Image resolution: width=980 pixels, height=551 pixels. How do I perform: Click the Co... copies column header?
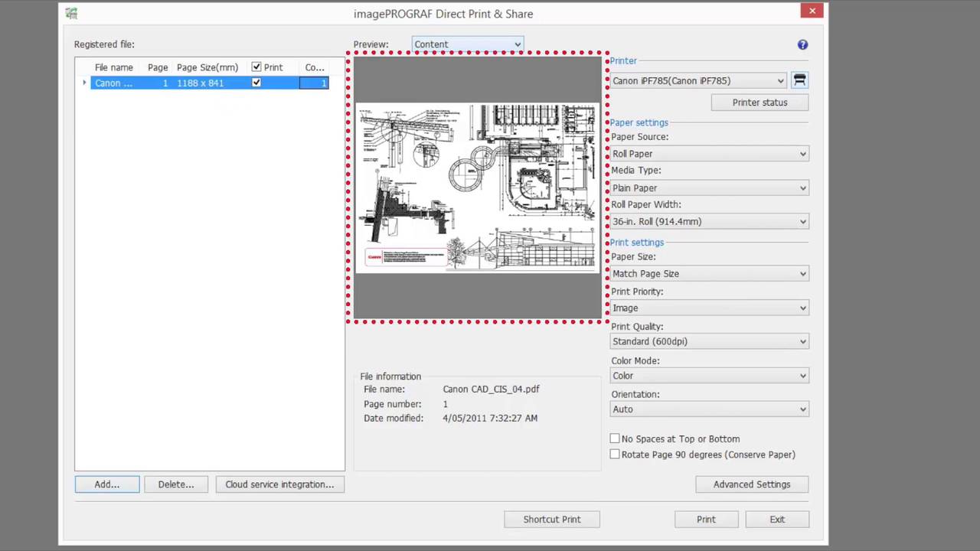coord(315,67)
